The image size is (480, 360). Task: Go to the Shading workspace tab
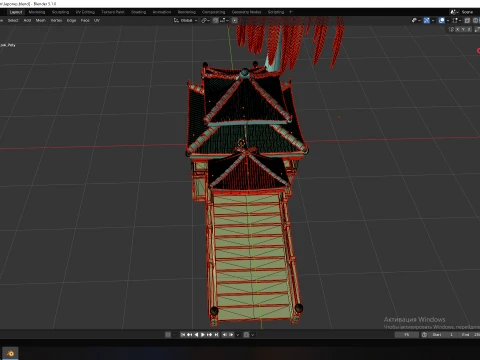click(x=138, y=12)
